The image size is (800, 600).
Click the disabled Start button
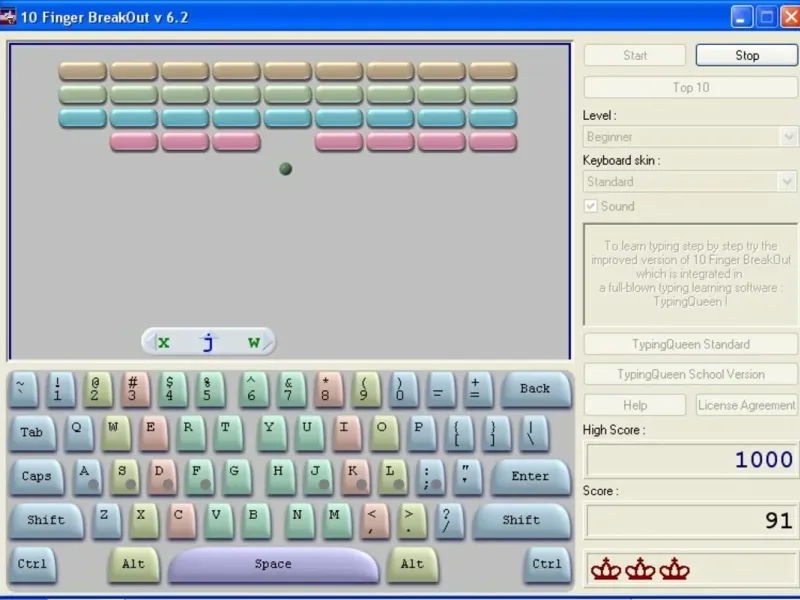[x=635, y=55]
